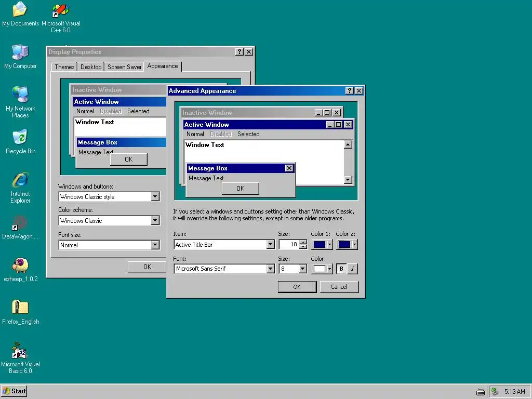Click Message Text in Advanced preview
The width and height of the screenshot is (532, 399).
(x=206, y=178)
